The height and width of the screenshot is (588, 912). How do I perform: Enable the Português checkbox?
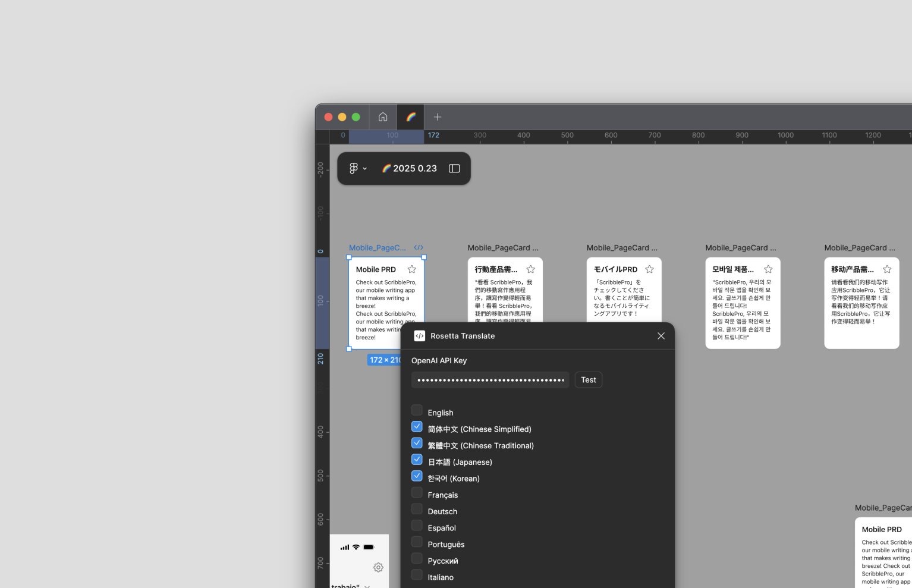pos(417,542)
